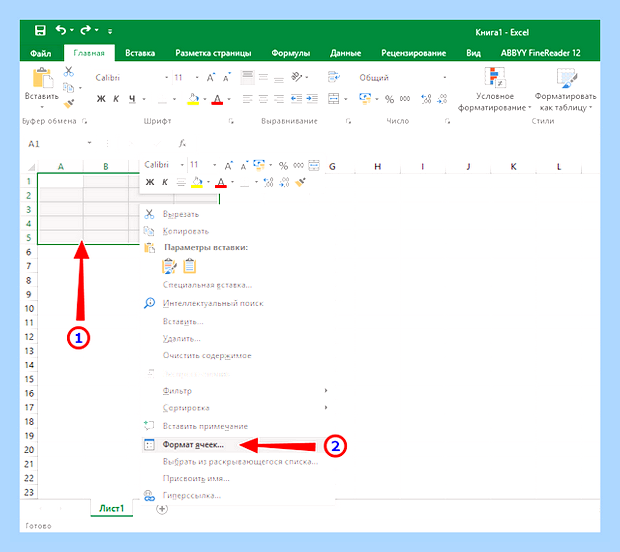Decrease font size in ribbon
620x552 pixels.
pyautogui.click(x=227, y=78)
